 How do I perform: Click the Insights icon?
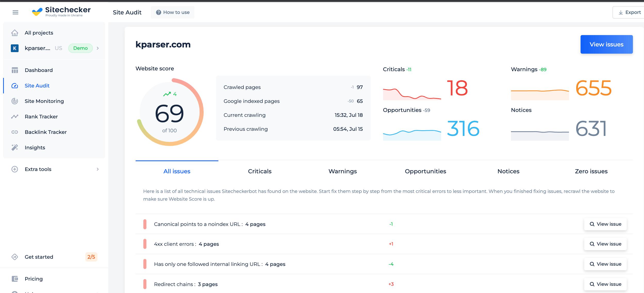pyautogui.click(x=15, y=147)
